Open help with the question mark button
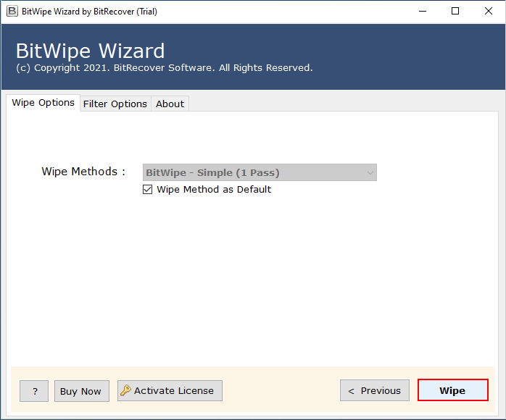Viewport: 506px width, 420px height. point(34,391)
